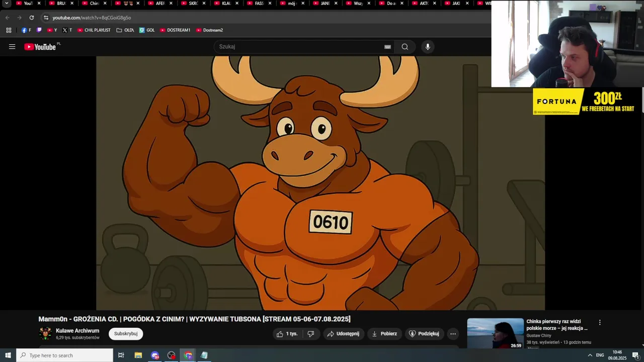Open the Windows notification center icon

click(x=635, y=355)
